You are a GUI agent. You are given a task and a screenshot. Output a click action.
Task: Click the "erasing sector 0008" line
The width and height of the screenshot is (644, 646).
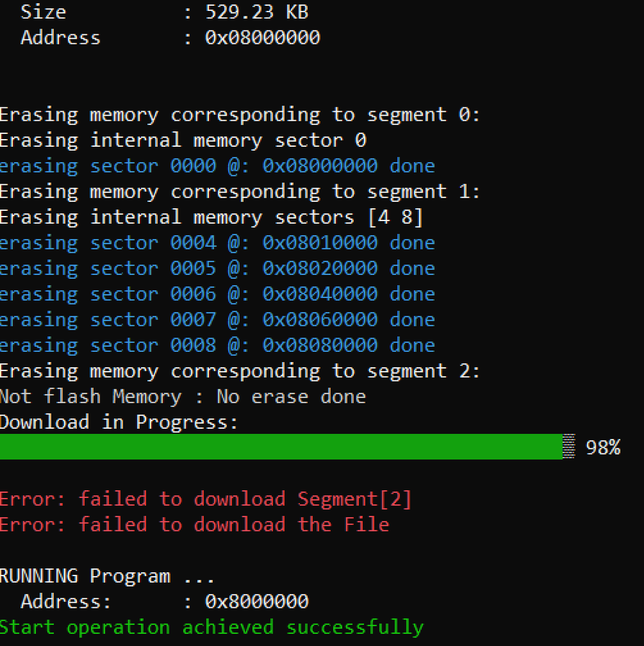pos(217,345)
